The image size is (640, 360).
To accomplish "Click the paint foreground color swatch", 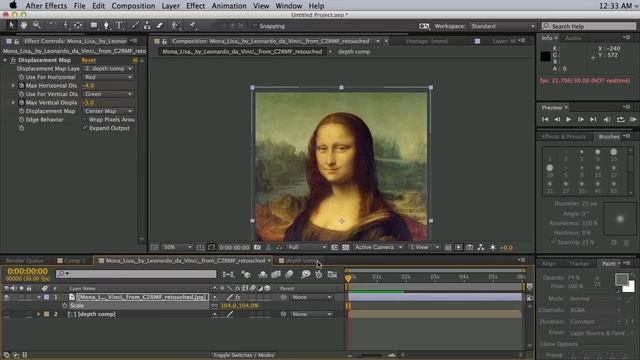I will [x=622, y=280].
